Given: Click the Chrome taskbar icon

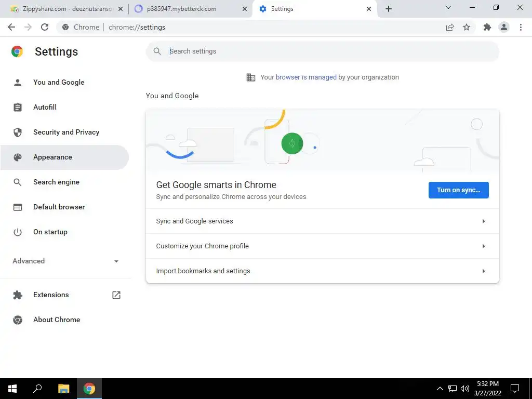Looking at the screenshot, I should (x=89, y=389).
